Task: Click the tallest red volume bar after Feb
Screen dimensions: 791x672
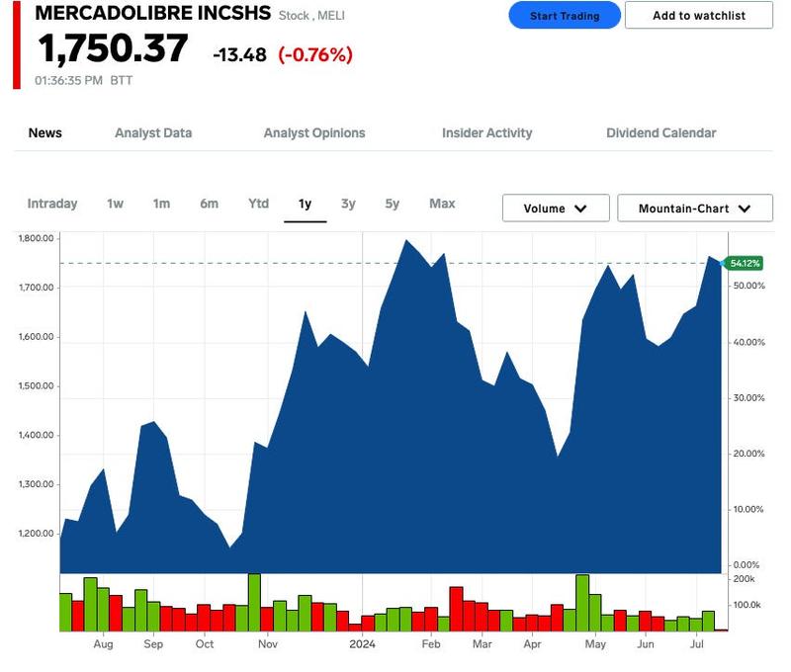Action: click(x=456, y=609)
